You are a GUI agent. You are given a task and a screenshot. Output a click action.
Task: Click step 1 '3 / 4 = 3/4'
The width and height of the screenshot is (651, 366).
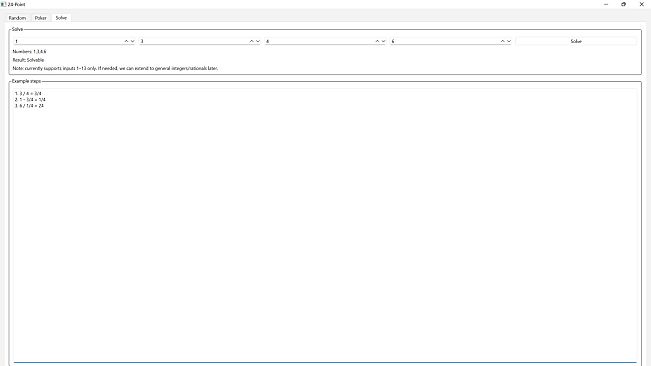click(28, 93)
